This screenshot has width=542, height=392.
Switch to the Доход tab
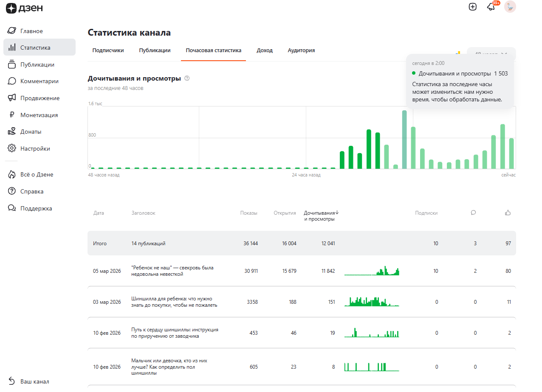coord(264,50)
